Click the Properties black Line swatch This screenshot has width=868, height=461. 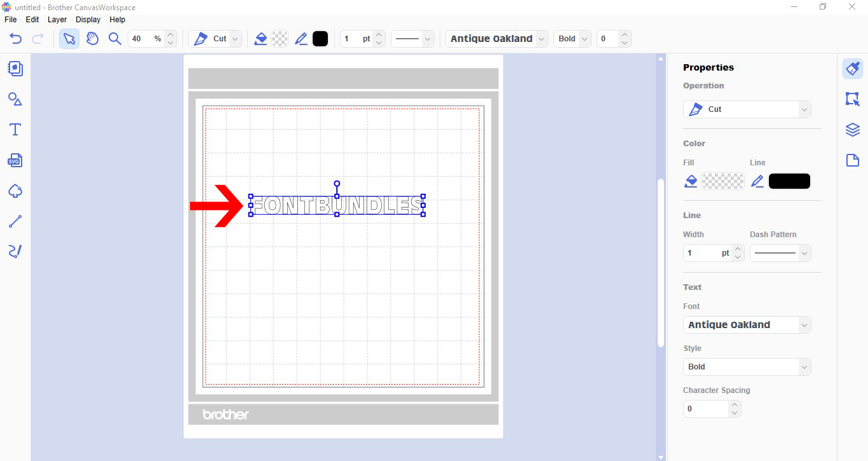pos(789,181)
